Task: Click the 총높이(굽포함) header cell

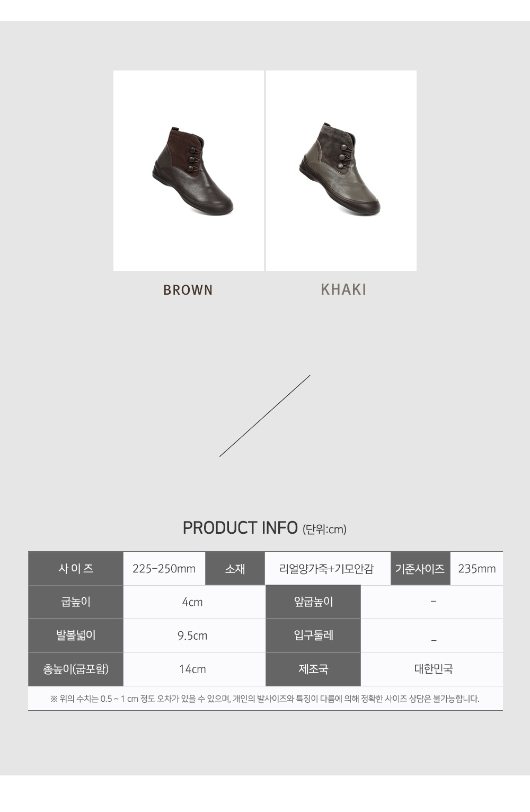Action: coord(76,669)
